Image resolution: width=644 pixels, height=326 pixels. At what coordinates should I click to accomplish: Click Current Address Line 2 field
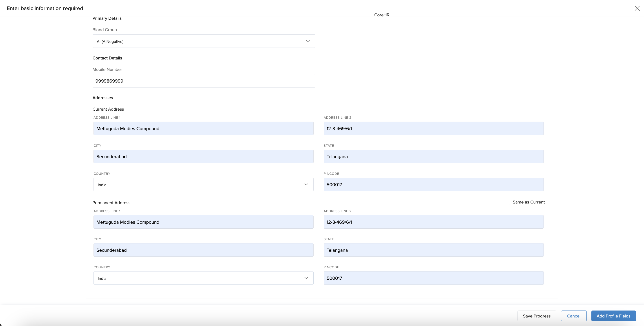point(433,128)
